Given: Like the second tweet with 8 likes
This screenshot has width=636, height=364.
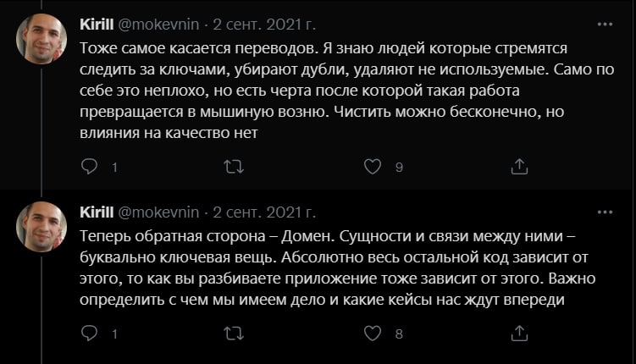Looking at the screenshot, I should (373, 334).
